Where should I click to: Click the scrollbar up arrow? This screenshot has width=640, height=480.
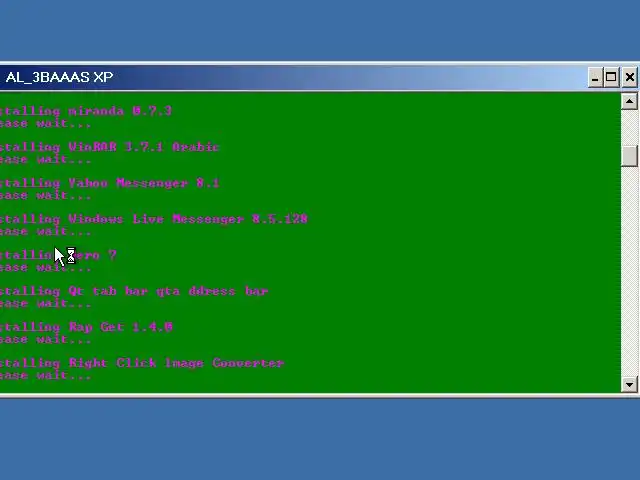point(629,101)
